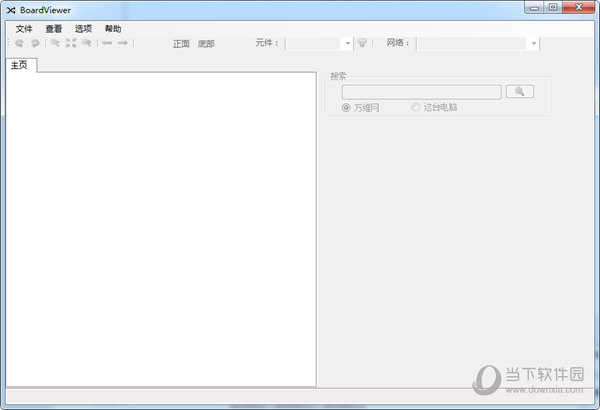Click the BoardViewer title bar app icon
The width and height of the screenshot is (600, 410).
[11, 10]
